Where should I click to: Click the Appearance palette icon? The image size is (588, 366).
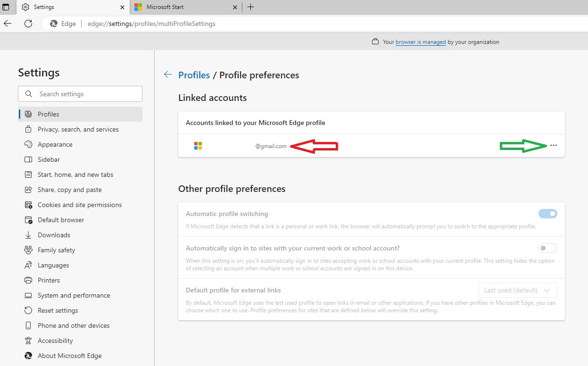[x=28, y=144]
